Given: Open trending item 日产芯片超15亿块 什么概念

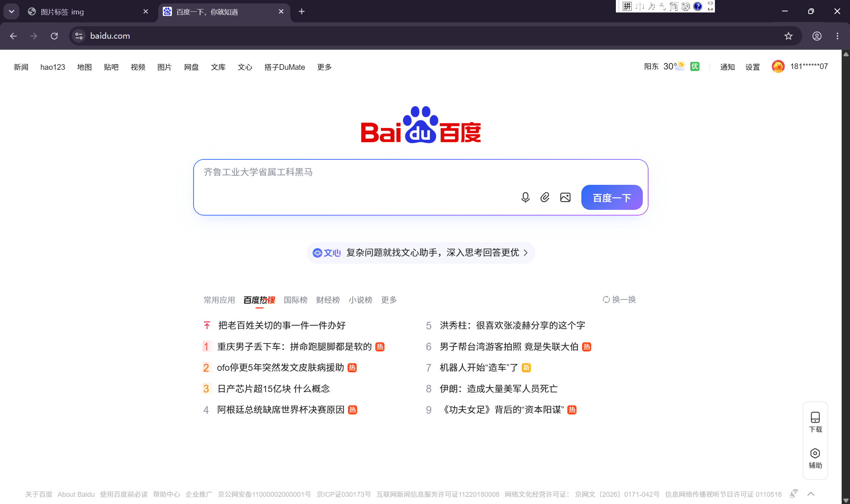Looking at the screenshot, I should [274, 389].
